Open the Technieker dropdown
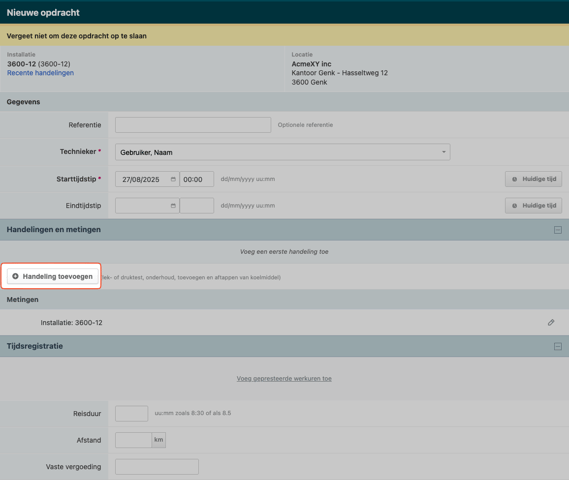This screenshot has height=480, width=569. click(283, 152)
